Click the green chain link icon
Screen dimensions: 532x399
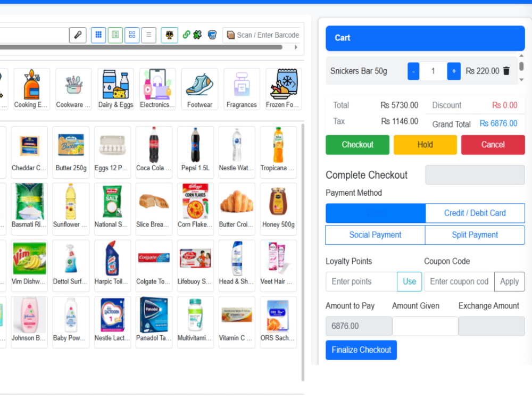[186, 35]
